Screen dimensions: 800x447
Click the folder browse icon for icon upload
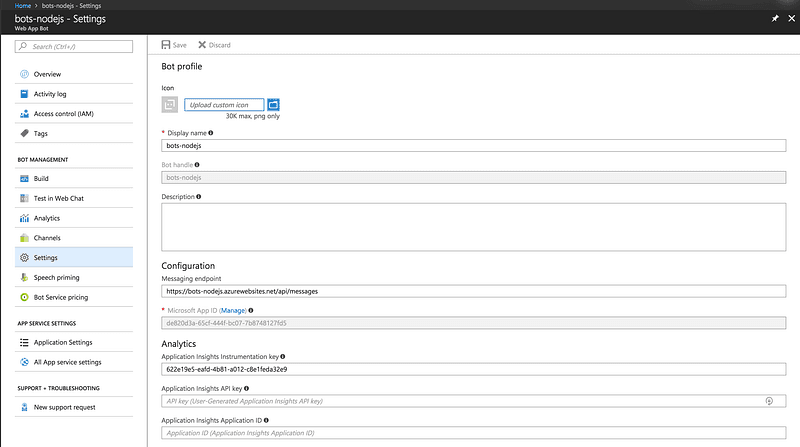[x=273, y=105]
